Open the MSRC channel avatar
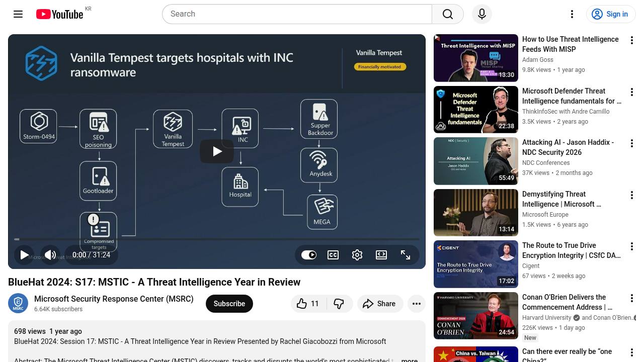644x362 pixels. (18, 303)
